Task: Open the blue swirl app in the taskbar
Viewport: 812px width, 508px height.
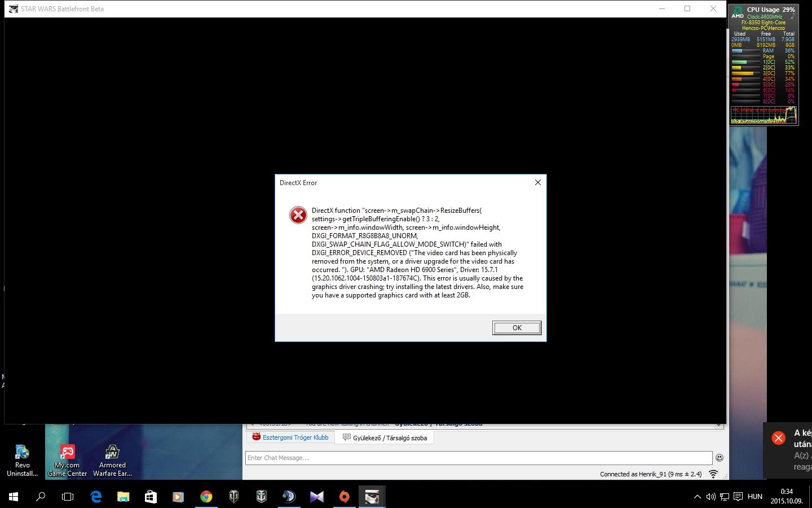Action: tap(289, 497)
